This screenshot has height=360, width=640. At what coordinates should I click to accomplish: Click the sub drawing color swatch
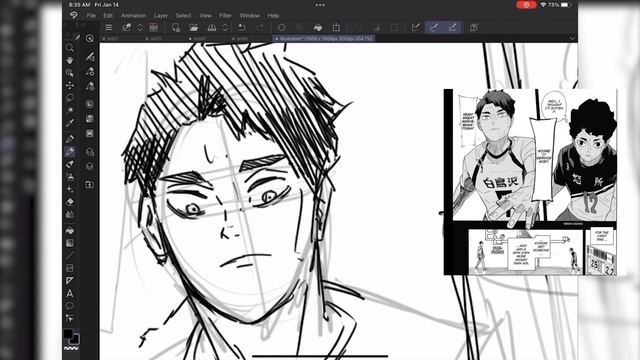tap(75, 339)
